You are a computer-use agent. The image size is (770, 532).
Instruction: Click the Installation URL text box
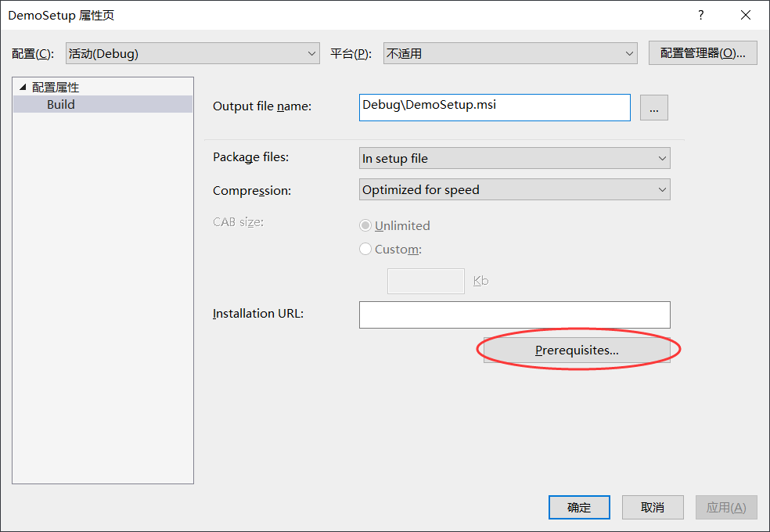(x=514, y=315)
